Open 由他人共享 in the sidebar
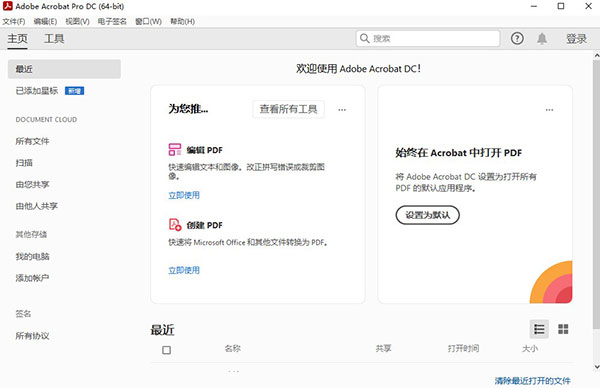Viewport: 600px width, 388px height. tap(36, 206)
